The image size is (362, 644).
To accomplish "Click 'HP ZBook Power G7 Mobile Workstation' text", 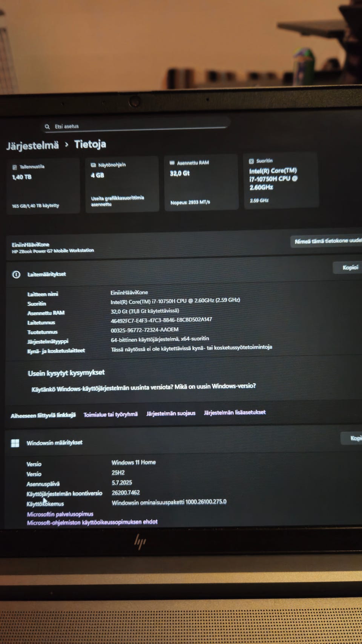I will (53, 251).
